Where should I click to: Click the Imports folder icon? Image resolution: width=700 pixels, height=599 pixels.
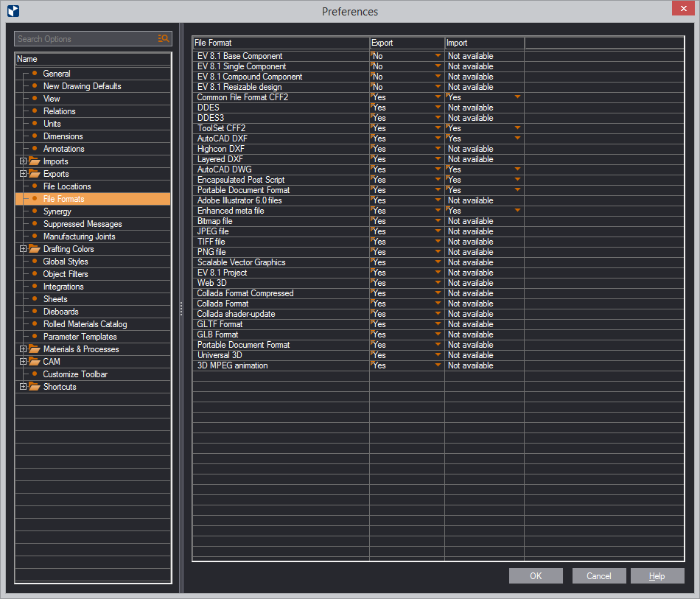click(x=35, y=161)
